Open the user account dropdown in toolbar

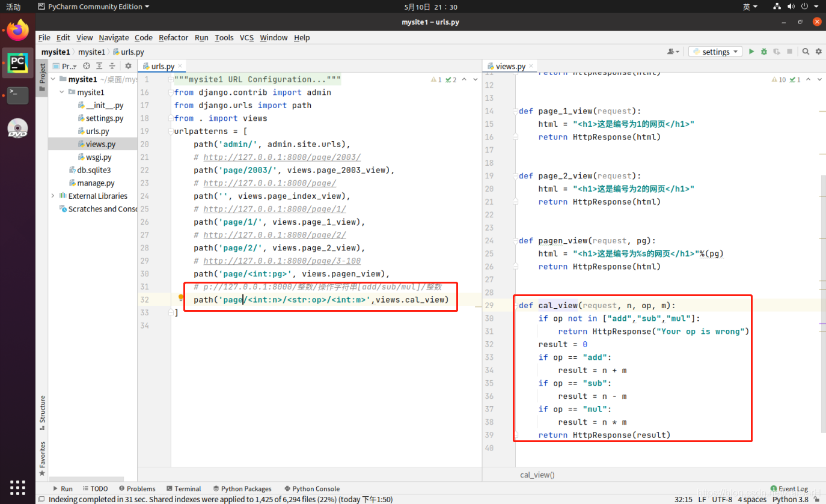point(673,52)
